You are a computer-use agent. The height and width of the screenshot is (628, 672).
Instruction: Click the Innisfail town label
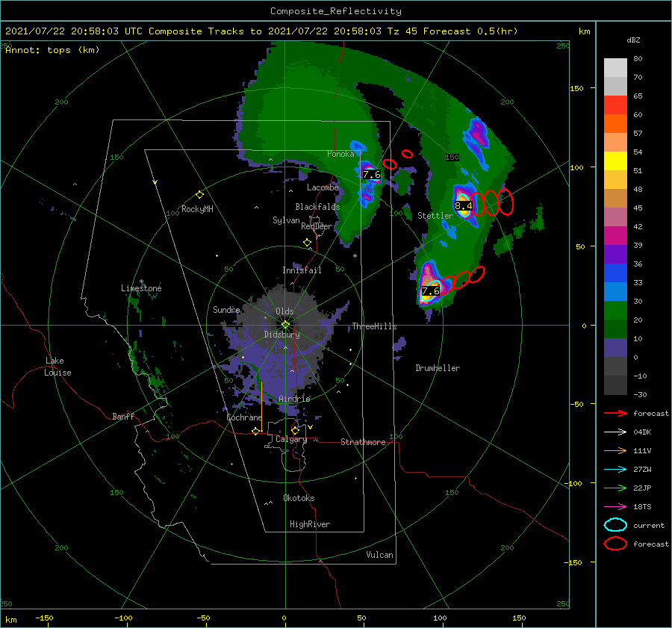tap(302, 270)
